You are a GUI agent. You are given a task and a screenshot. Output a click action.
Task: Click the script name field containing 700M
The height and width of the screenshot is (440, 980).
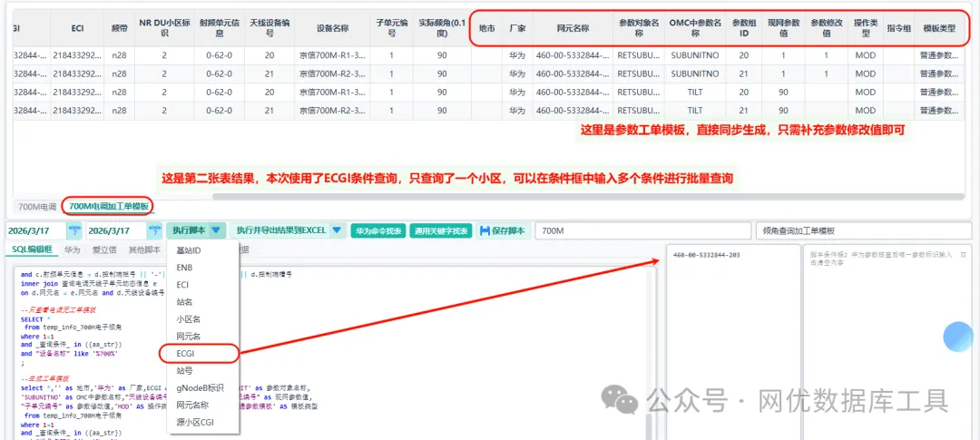pos(643,230)
